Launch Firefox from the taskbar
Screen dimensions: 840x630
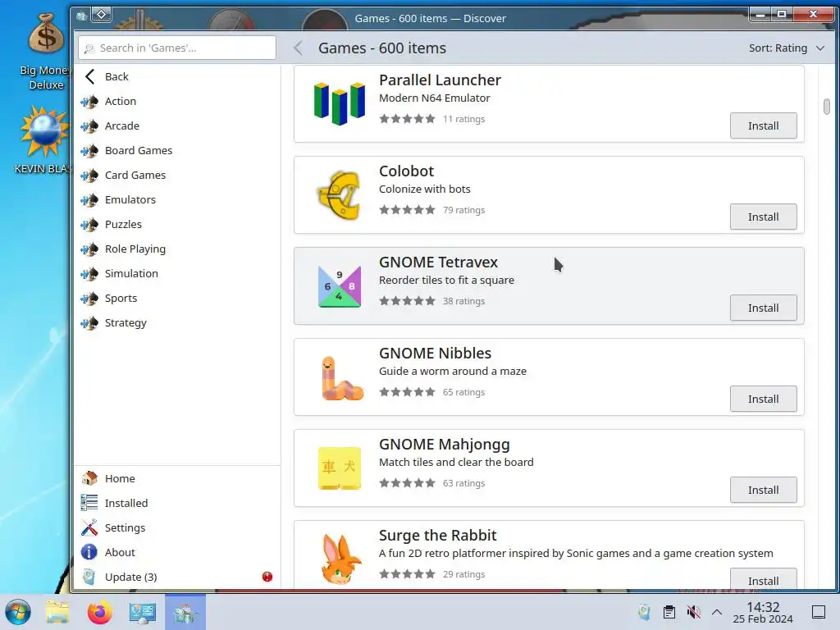click(x=99, y=612)
